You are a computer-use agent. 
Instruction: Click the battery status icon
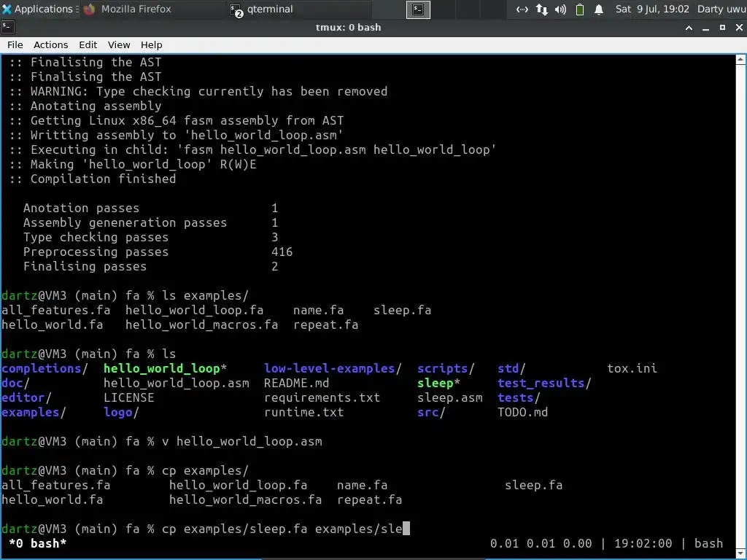pos(580,9)
